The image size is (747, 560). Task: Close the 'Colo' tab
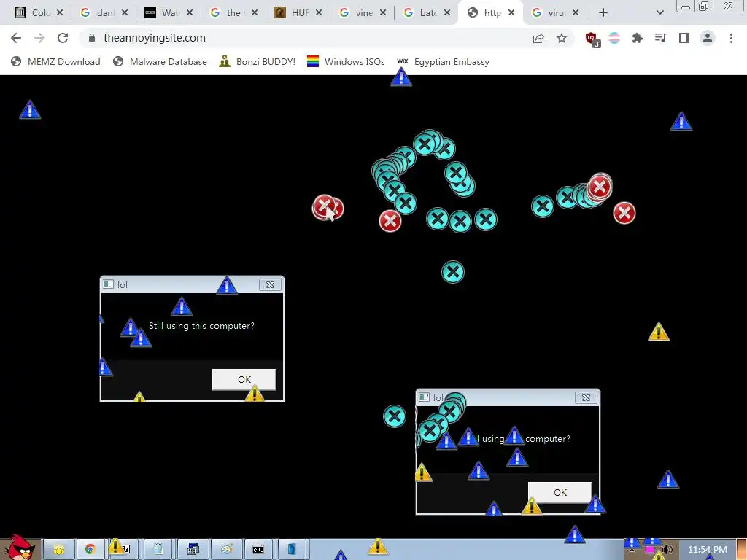pos(60,13)
